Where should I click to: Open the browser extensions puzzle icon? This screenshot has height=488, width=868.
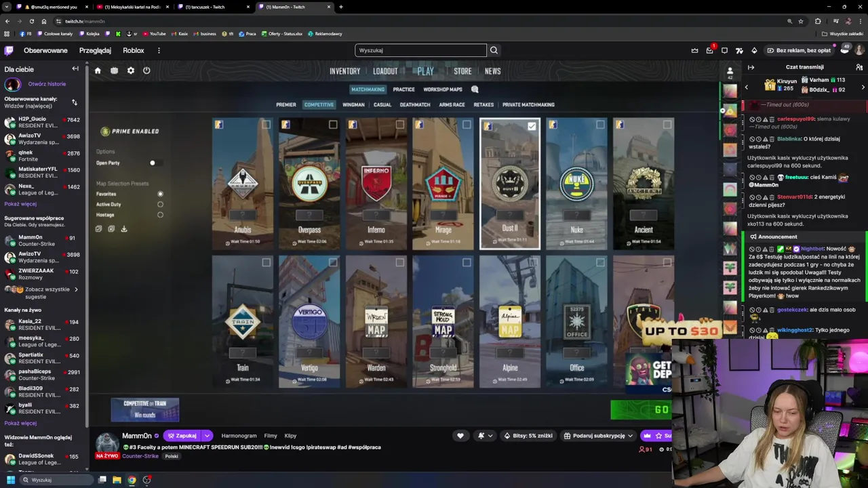[818, 21]
